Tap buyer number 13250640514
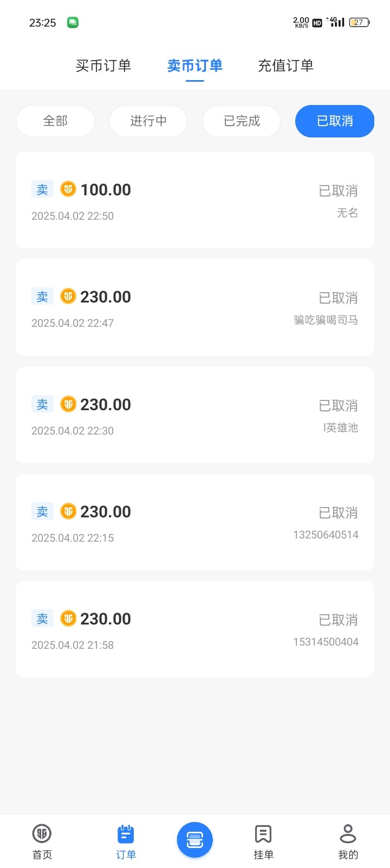The height and width of the screenshot is (868, 390). 326,535
